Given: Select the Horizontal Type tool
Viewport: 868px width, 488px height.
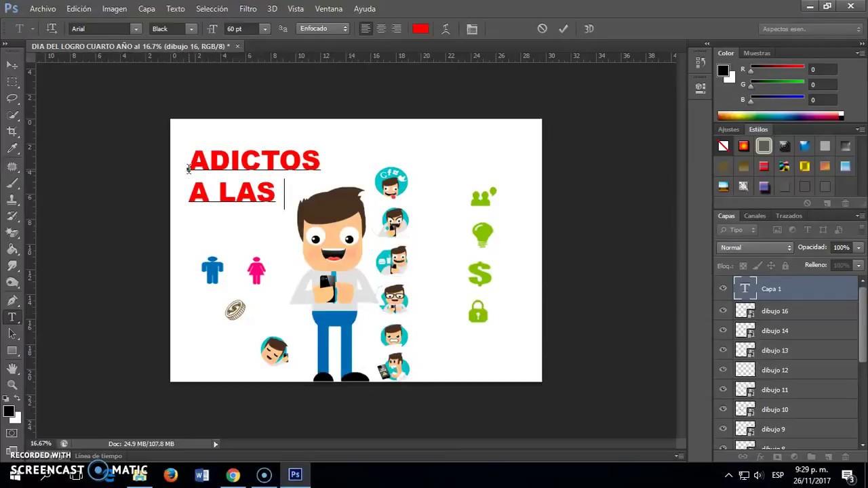Looking at the screenshot, I should click(12, 317).
